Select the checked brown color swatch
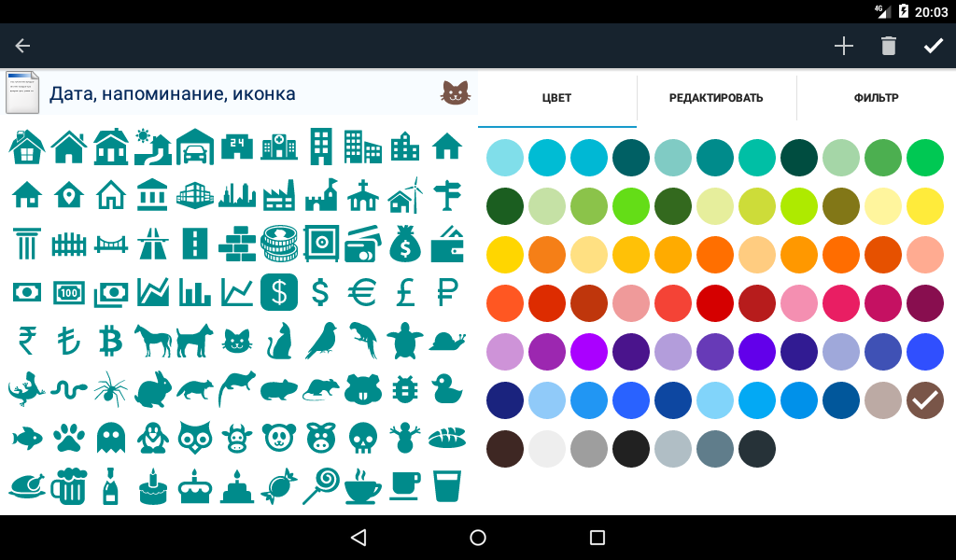Image resolution: width=956 pixels, height=560 pixels. (x=925, y=400)
